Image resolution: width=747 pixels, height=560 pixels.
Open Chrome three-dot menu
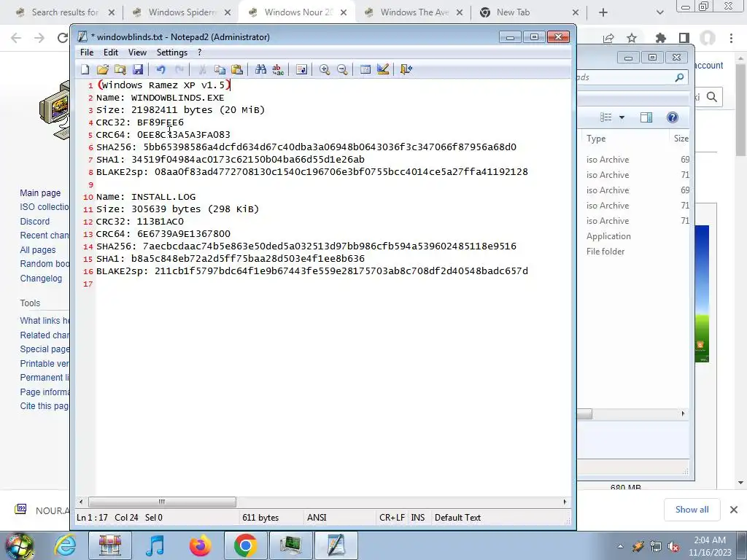pos(731,38)
